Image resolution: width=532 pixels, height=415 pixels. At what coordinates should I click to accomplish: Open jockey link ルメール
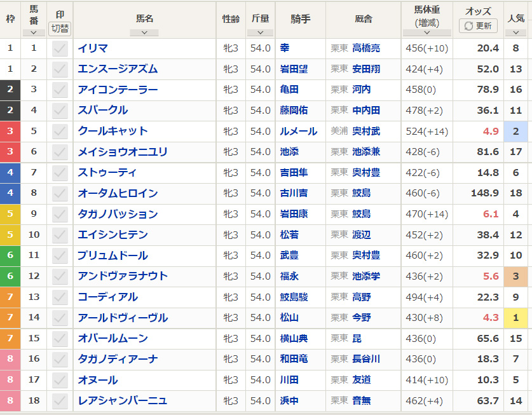point(298,132)
